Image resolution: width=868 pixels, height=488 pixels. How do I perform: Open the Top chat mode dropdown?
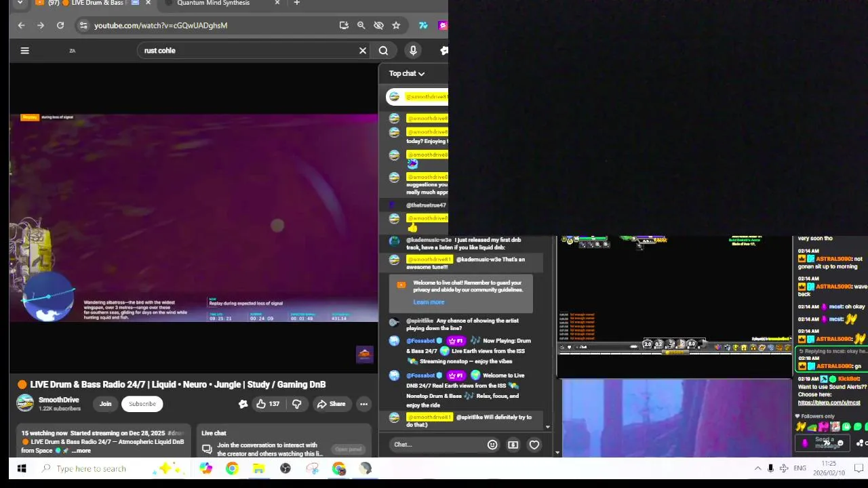407,73
